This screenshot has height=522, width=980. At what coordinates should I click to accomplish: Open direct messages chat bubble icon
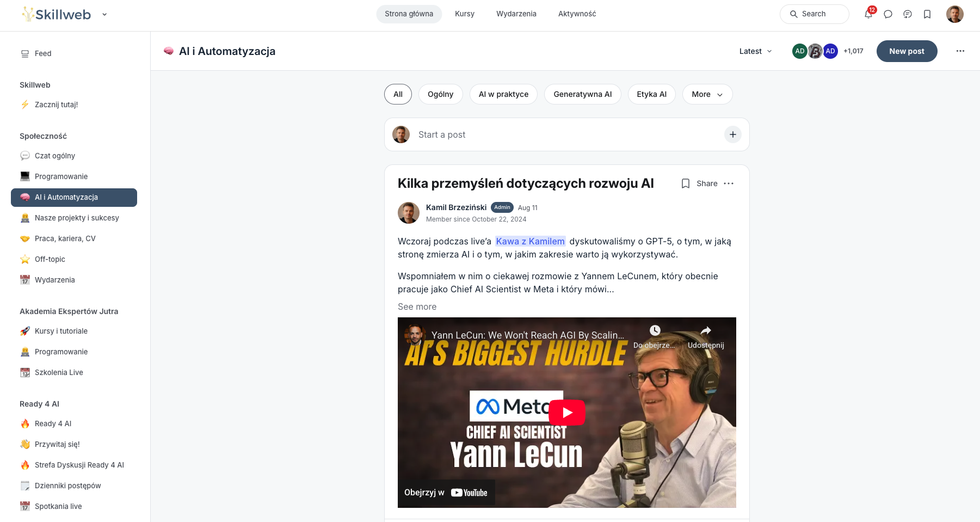click(x=888, y=14)
